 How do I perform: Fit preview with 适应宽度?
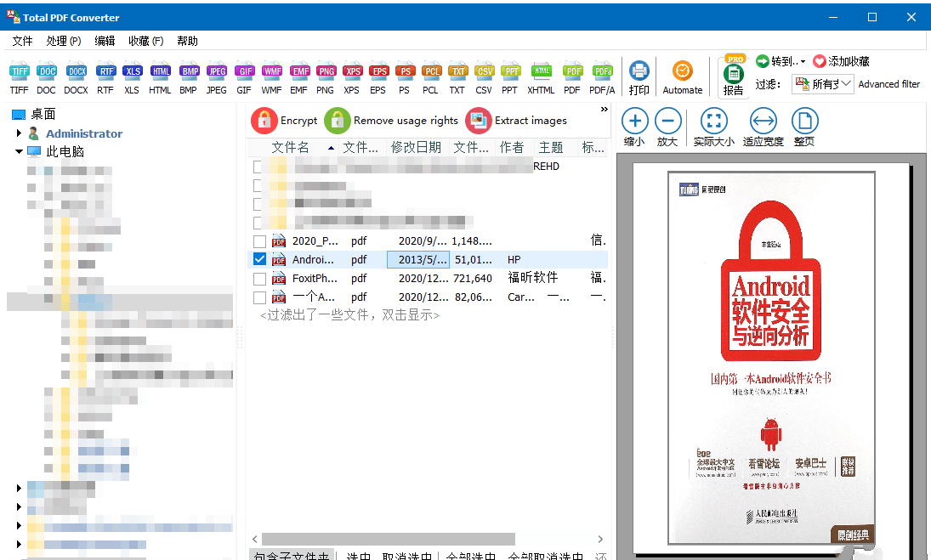[763, 127]
